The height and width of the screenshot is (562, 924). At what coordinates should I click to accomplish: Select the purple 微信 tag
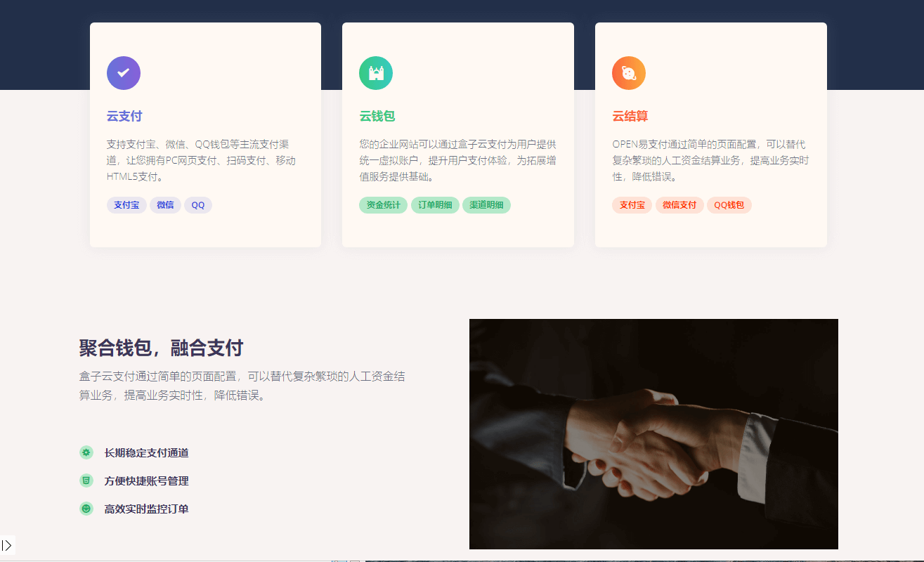pyautogui.click(x=165, y=205)
